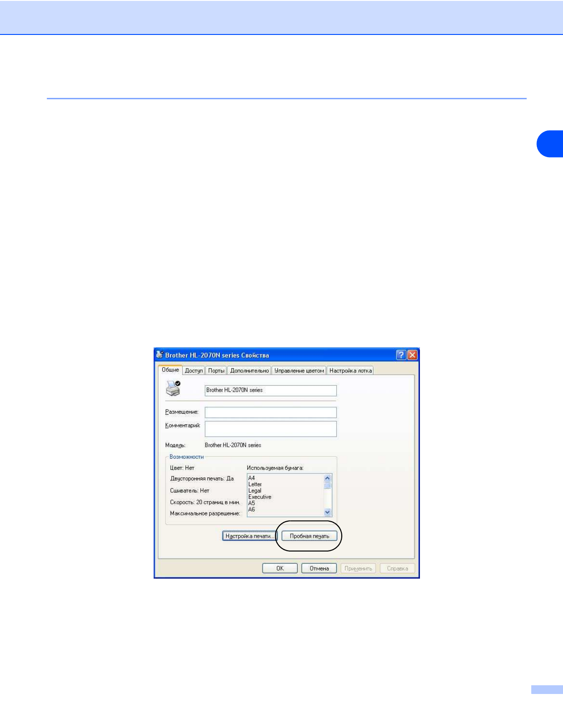The height and width of the screenshot is (728, 563).
Task: Confirm with the OK button
Action: click(x=280, y=569)
